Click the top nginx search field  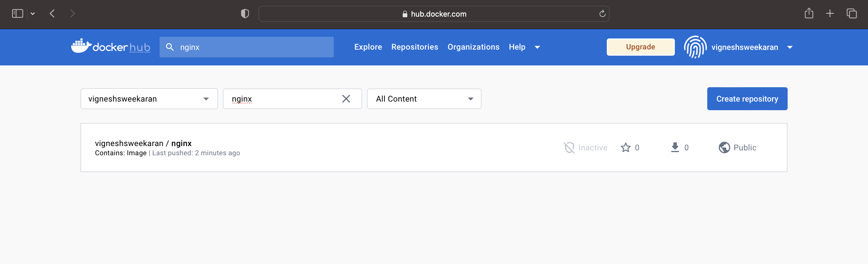[x=247, y=47]
